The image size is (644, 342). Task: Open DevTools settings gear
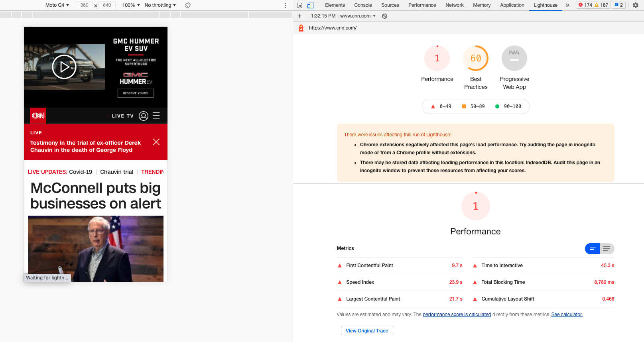[x=636, y=5]
